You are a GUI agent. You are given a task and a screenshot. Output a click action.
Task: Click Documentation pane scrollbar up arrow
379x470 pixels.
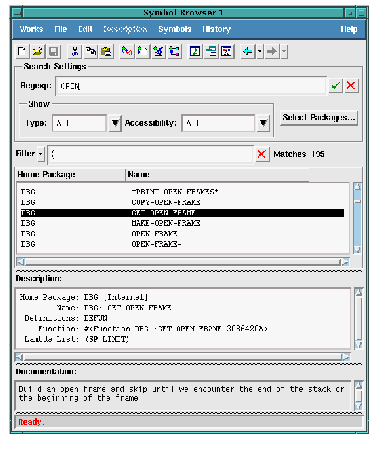[359, 385]
